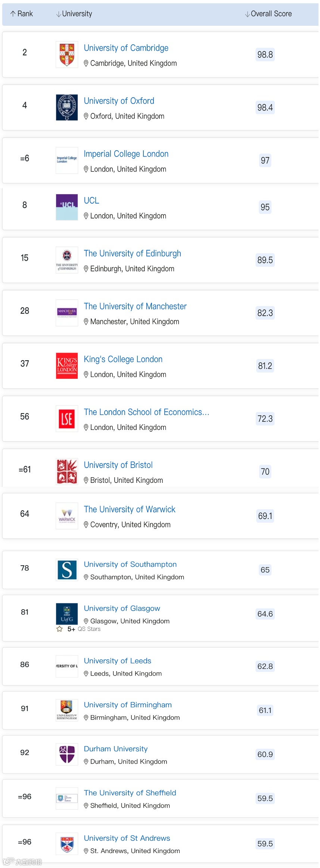Click the University of Bristol crest logo

point(67,471)
